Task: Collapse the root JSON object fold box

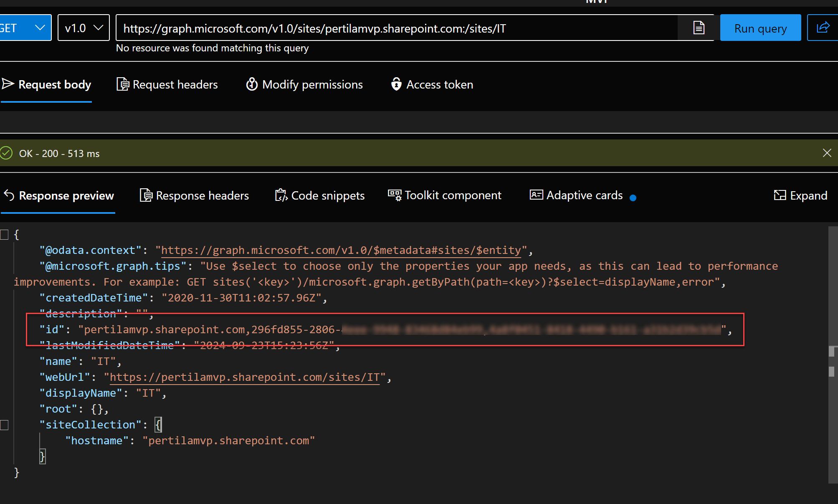Action: [5, 235]
